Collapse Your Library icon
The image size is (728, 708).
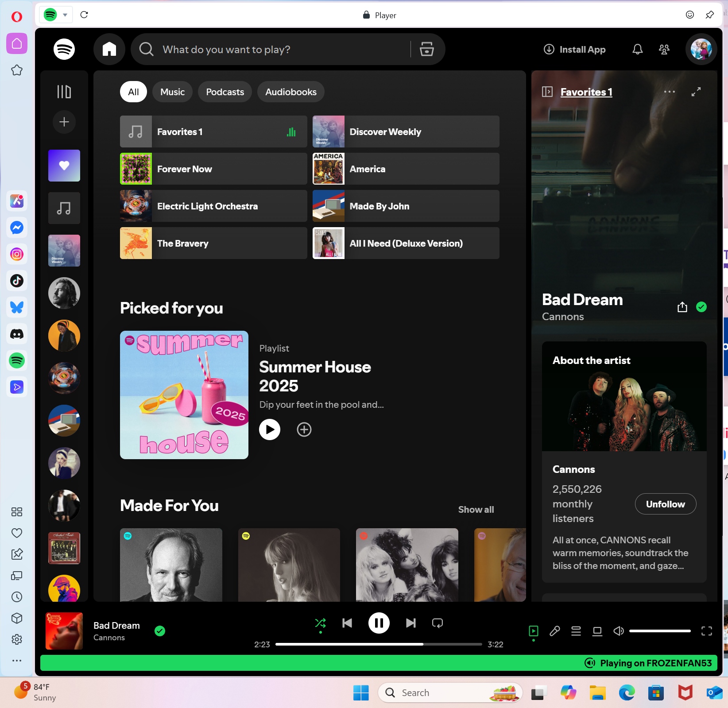pyautogui.click(x=64, y=92)
